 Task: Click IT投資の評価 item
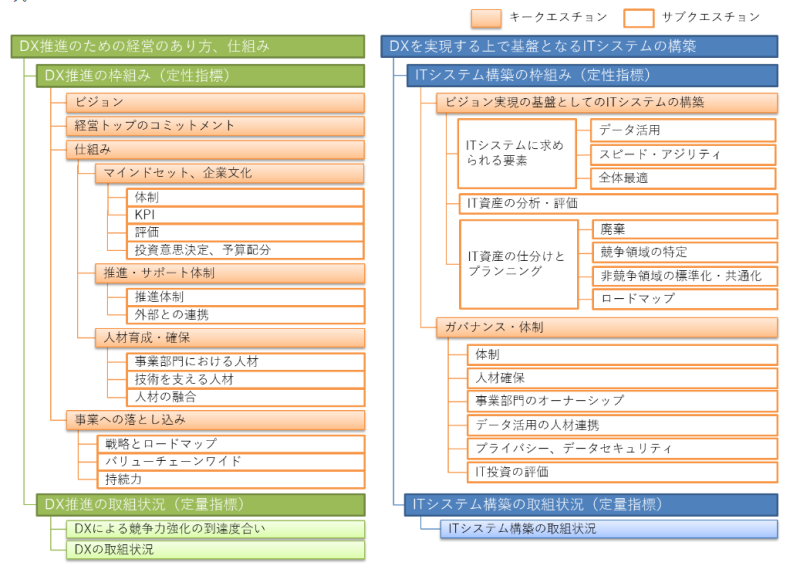click(x=622, y=471)
